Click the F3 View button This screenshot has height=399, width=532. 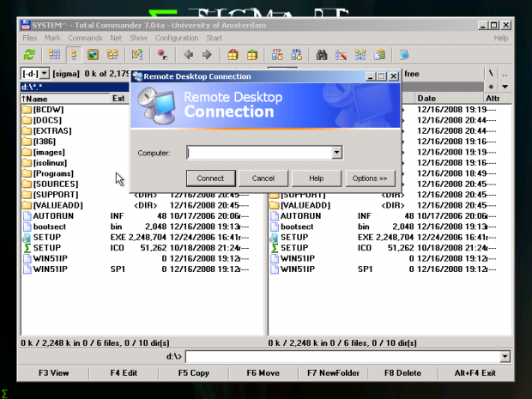coord(53,373)
